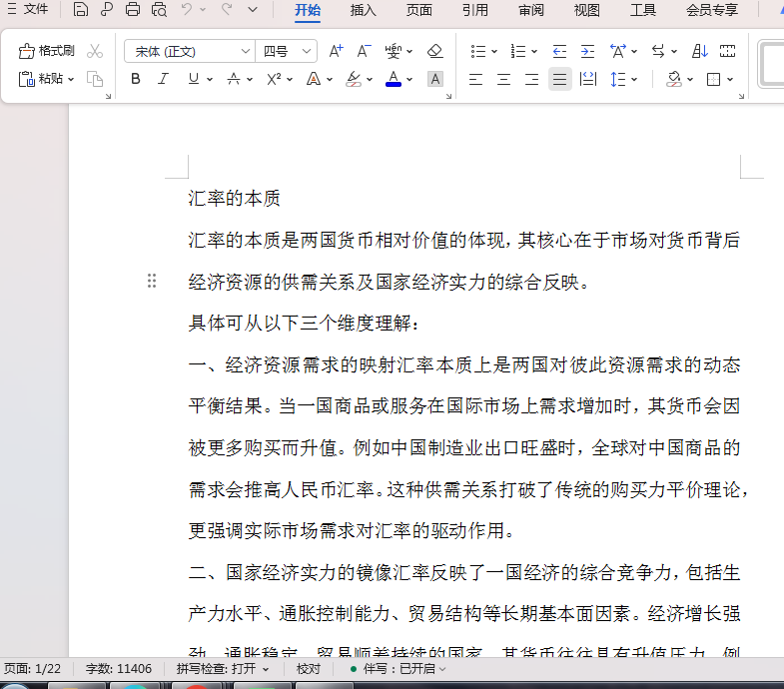This screenshot has height=689, width=784.
Task: Click the page count 页面: 1/22
Action: 33,668
